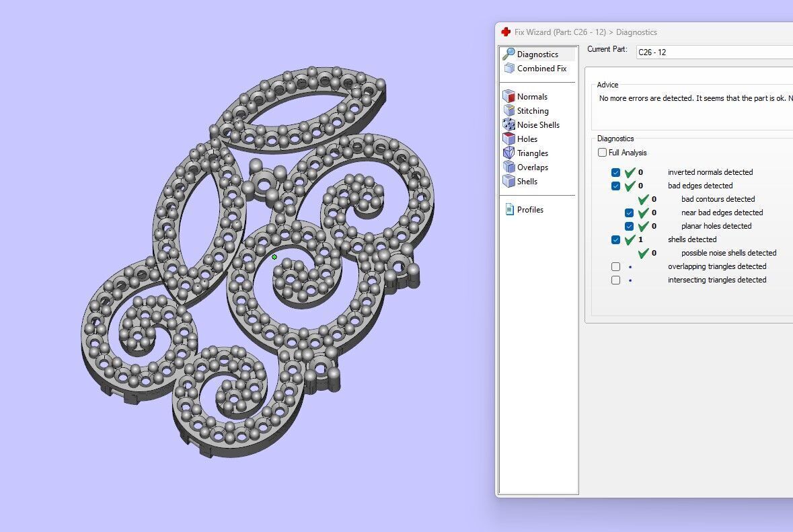This screenshot has height=532, width=793.
Task: Click the Combined Fix icon
Action: [509, 69]
